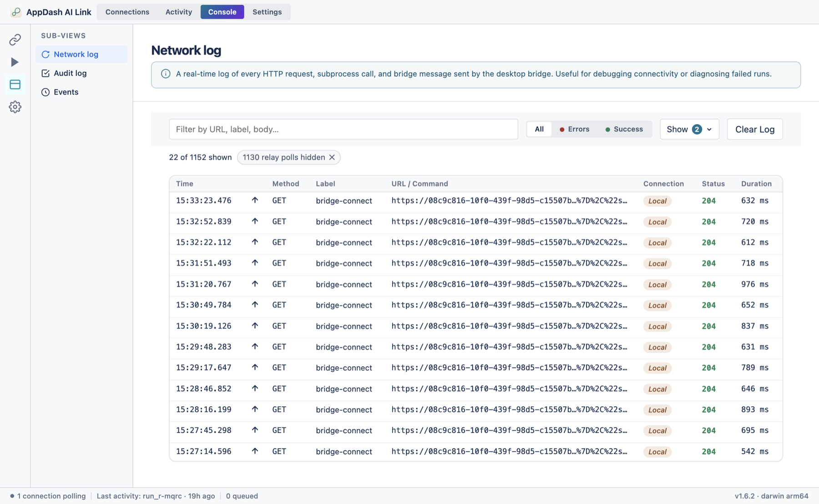Select the console panel sidebar icon

click(x=15, y=84)
